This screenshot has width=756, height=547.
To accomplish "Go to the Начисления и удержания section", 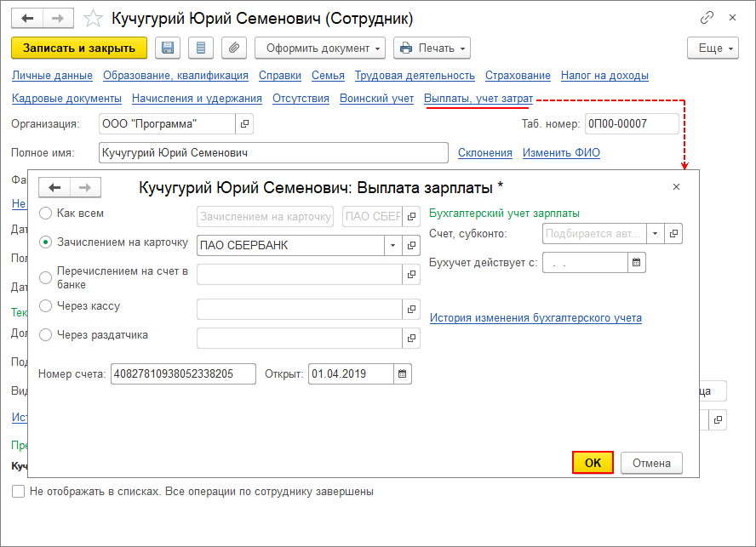I will point(197,99).
